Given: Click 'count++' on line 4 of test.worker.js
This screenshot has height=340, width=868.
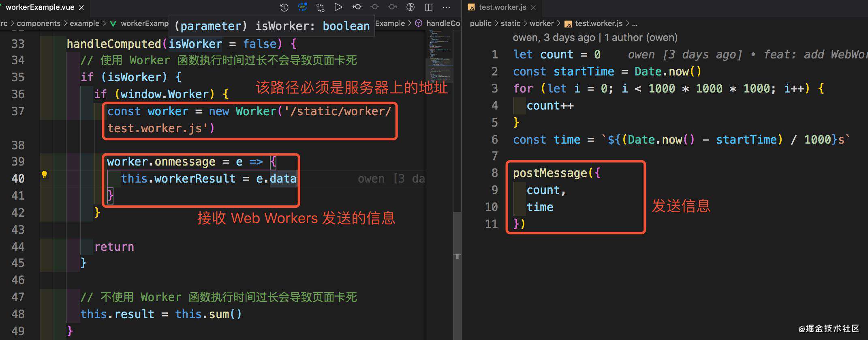Looking at the screenshot, I should 550,106.
